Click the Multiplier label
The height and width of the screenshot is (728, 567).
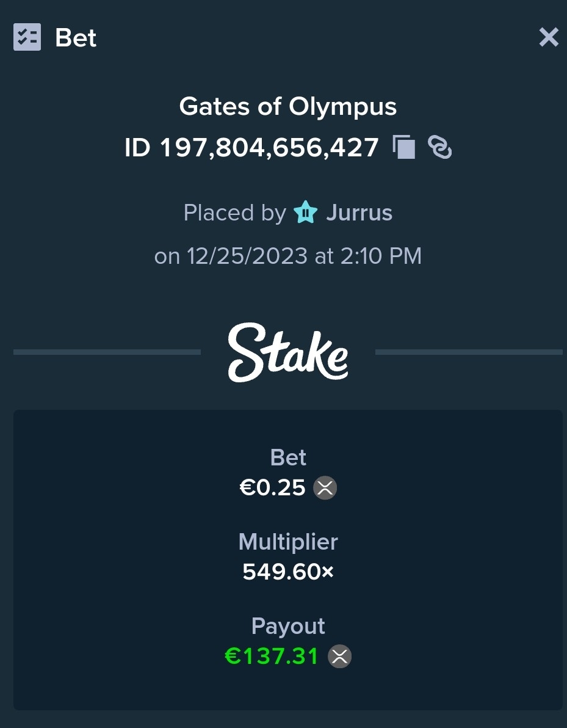click(287, 542)
